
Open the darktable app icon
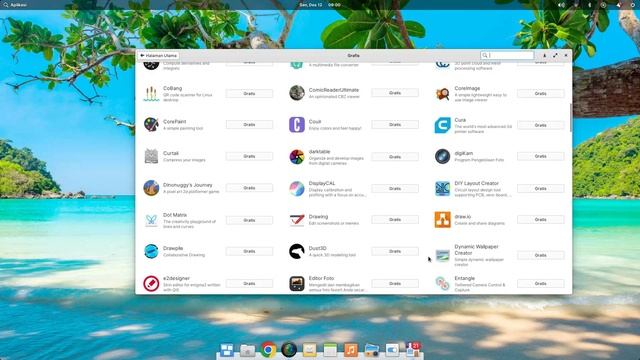click(297, 157)
